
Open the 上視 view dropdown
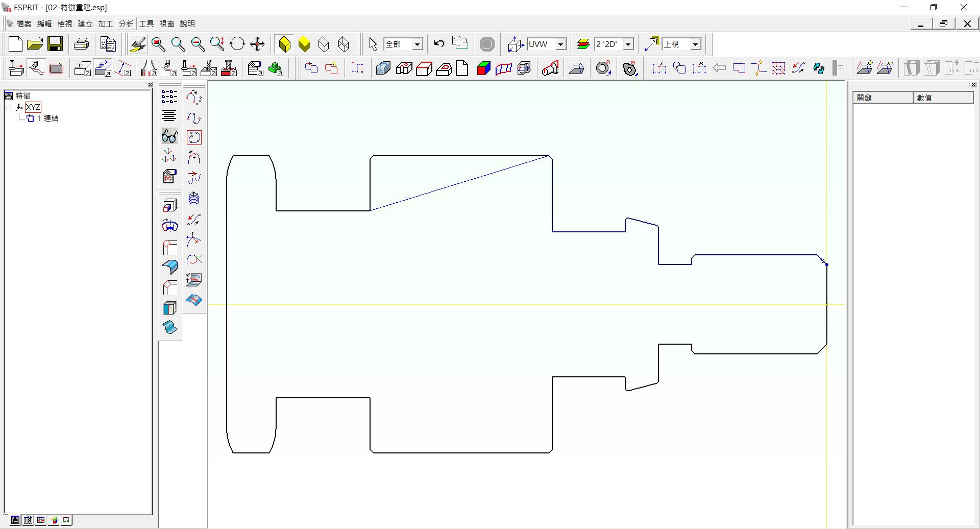click(x=695, y=44)
